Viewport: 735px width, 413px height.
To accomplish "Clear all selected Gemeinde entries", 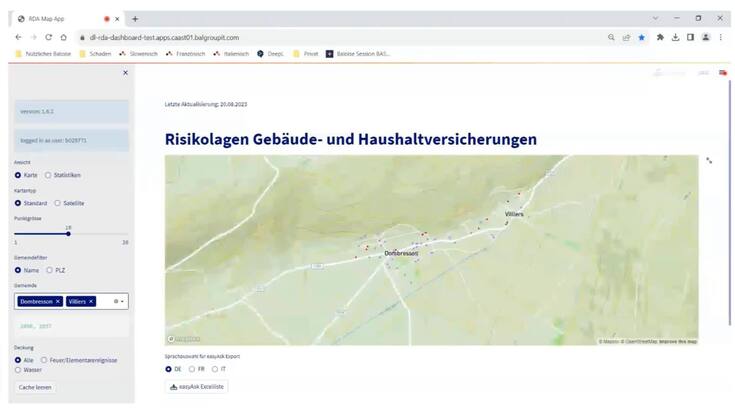I will pos(116,301).
